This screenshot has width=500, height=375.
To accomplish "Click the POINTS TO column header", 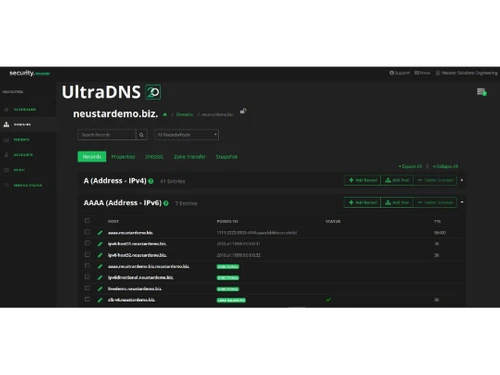I will pos(227,221).
